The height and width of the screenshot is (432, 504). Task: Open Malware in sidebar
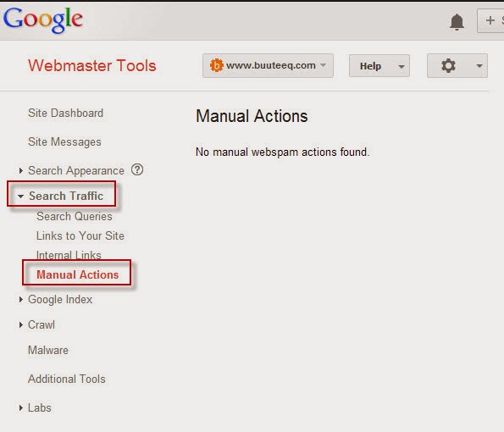click(48, 350)
